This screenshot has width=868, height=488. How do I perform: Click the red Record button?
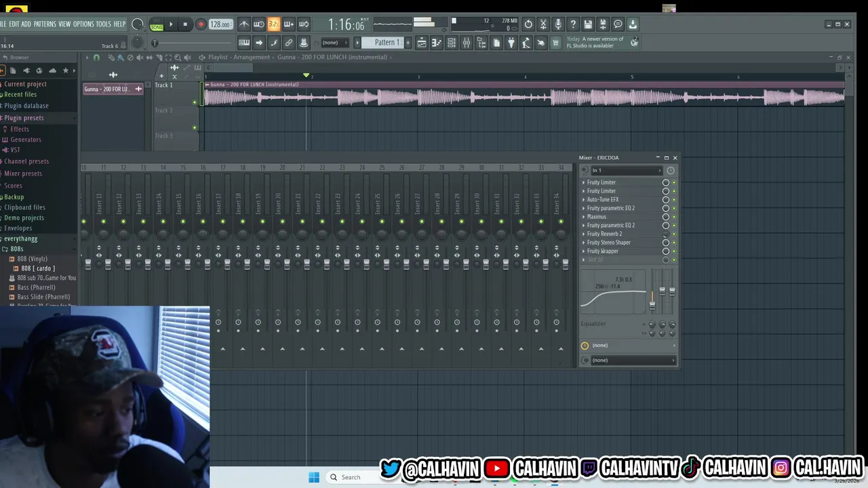[x=201, y=24]
